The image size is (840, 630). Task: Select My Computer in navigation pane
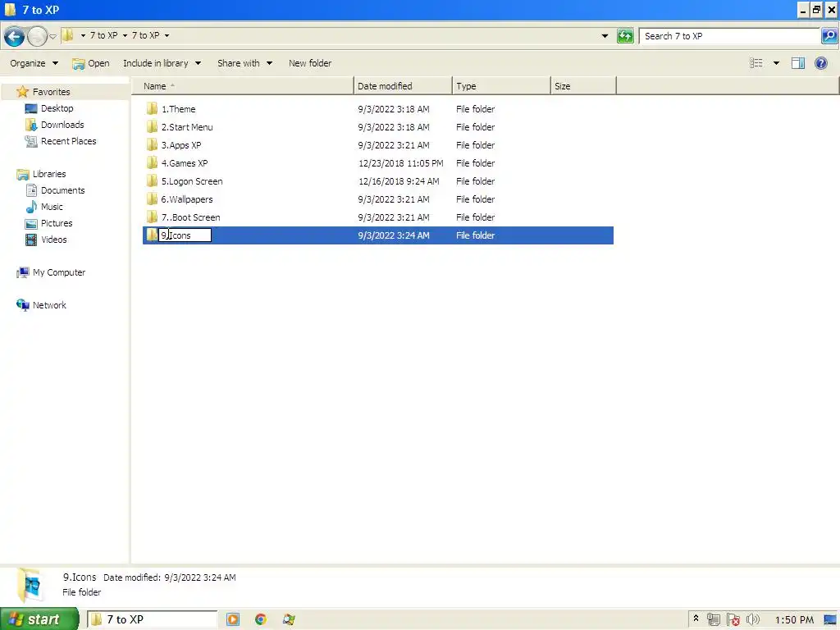(59, 272)
